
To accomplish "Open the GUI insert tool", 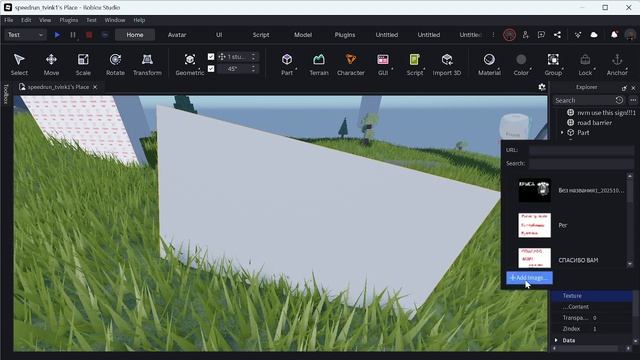I will coord(383,64).
